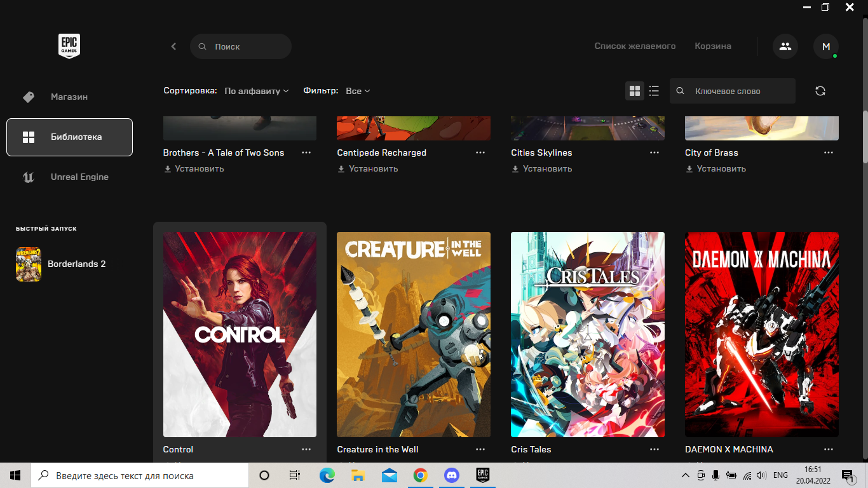This screenshot has height=488, width=868.
Task: Open Google Chrome from the taskbar
Action: pyautogui.click(x=421, y=475)
